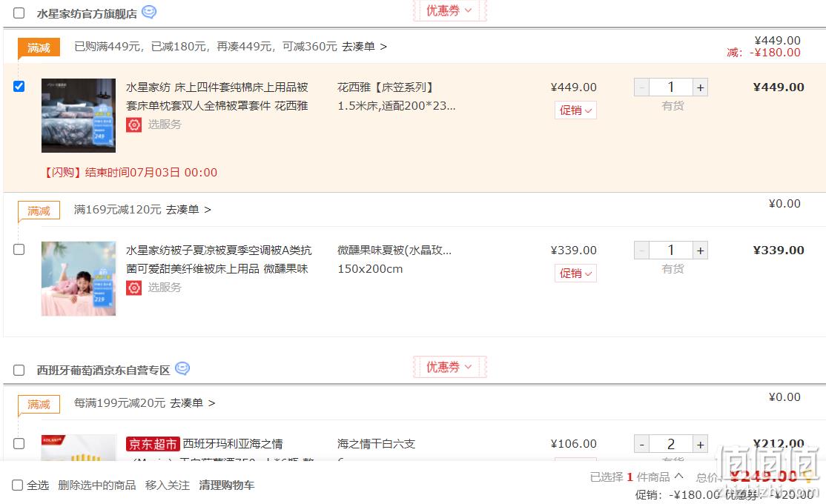Click quantity field of 海之情 white wine
826x504 pixels.
pos(670,444)
